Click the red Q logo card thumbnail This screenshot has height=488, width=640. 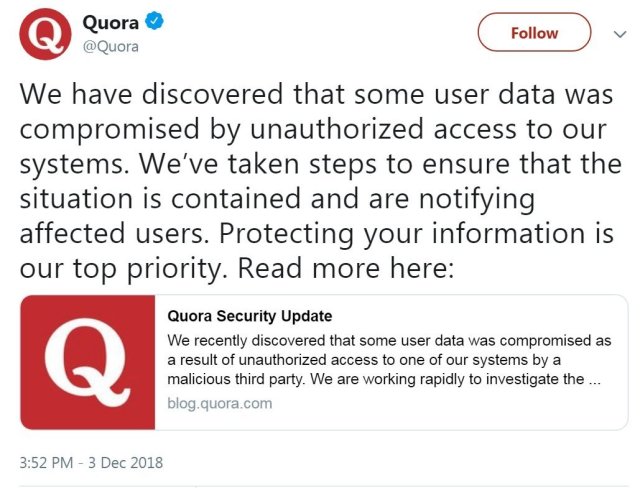tap(87, 362)
